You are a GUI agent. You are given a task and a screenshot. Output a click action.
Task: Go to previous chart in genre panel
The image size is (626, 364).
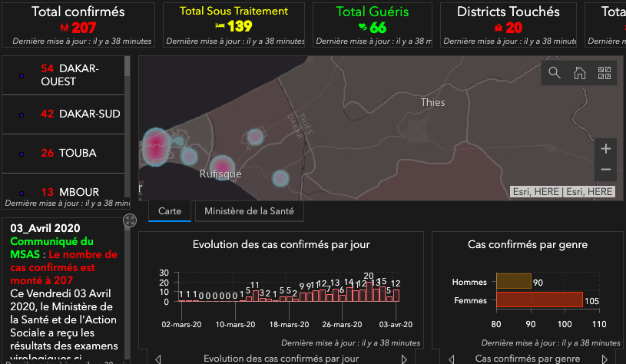pyautogui.click(x=452, y=359)
